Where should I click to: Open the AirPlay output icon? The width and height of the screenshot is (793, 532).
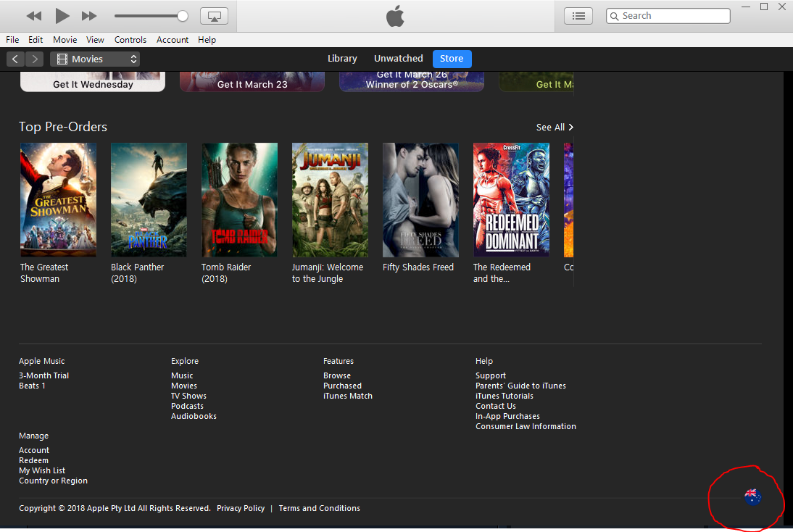[x=214, y=16]
